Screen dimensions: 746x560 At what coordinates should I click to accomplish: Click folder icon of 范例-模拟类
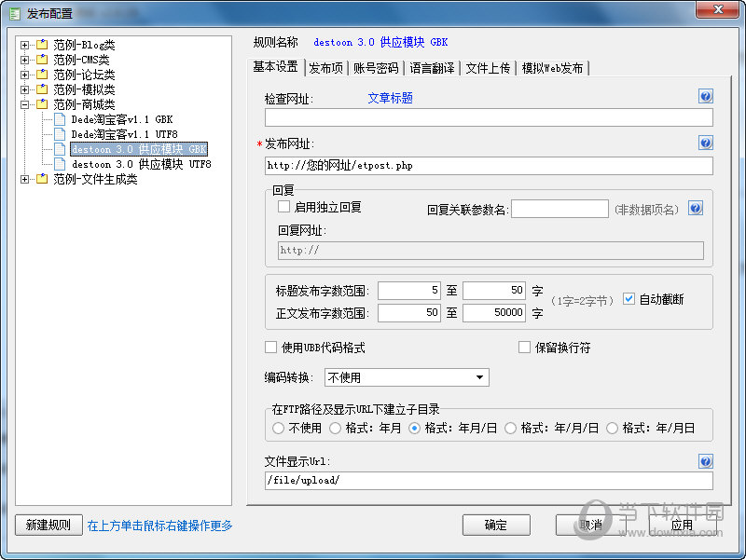pyautogui.click(x=42, y=89)
